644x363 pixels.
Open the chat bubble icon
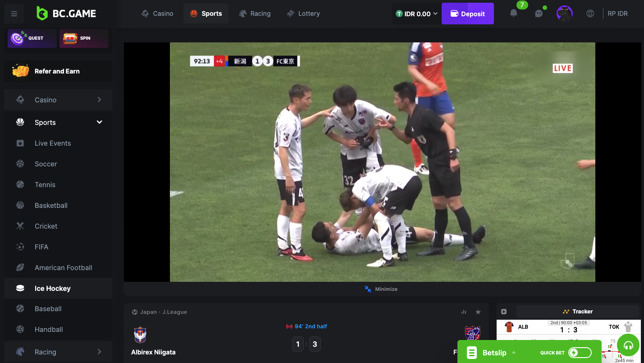click(539, 14)
